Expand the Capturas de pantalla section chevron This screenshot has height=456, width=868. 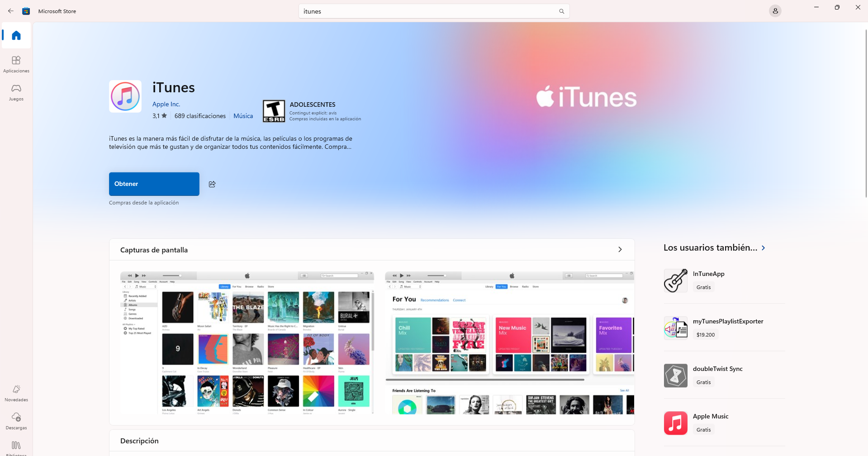[x=620, y=250]
